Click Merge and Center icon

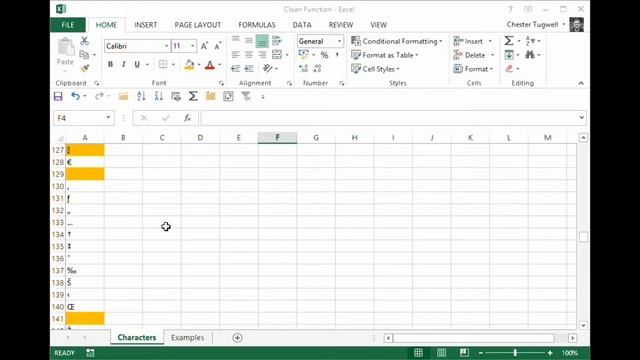coord(277,54)
